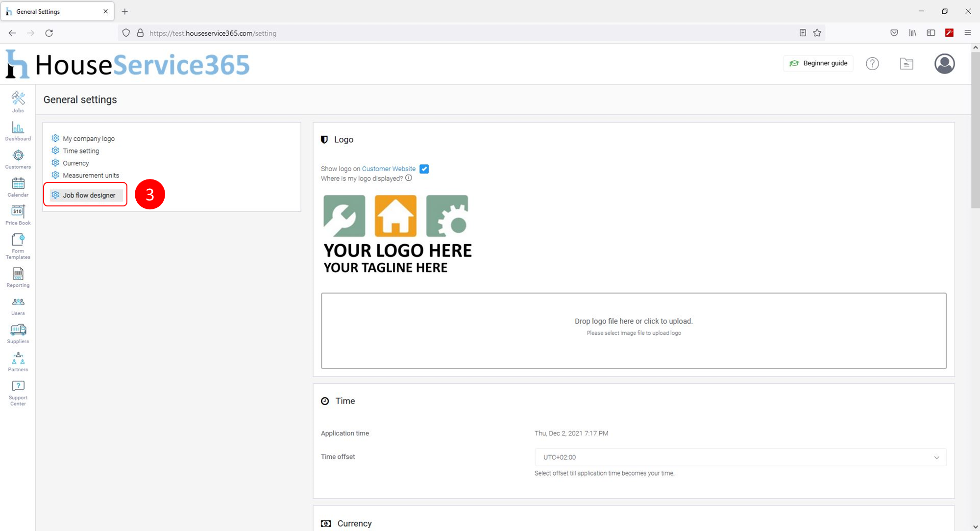980x531 pixels.
Task: Follow the Customer Website link
Action: tap(389, 169)
